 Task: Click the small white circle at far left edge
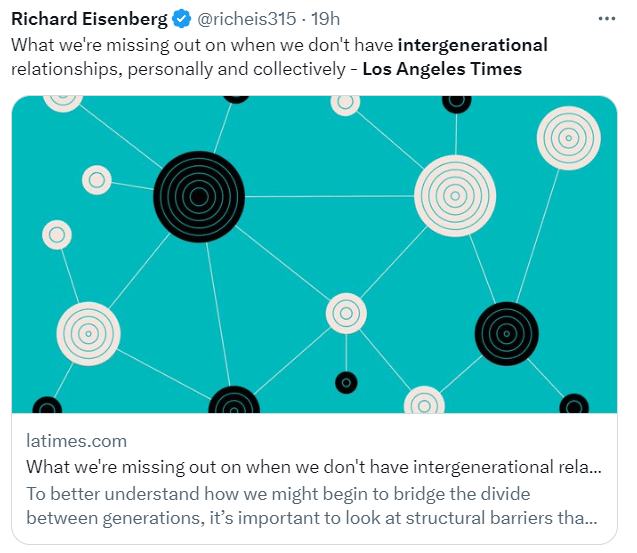tap(57, 235)
